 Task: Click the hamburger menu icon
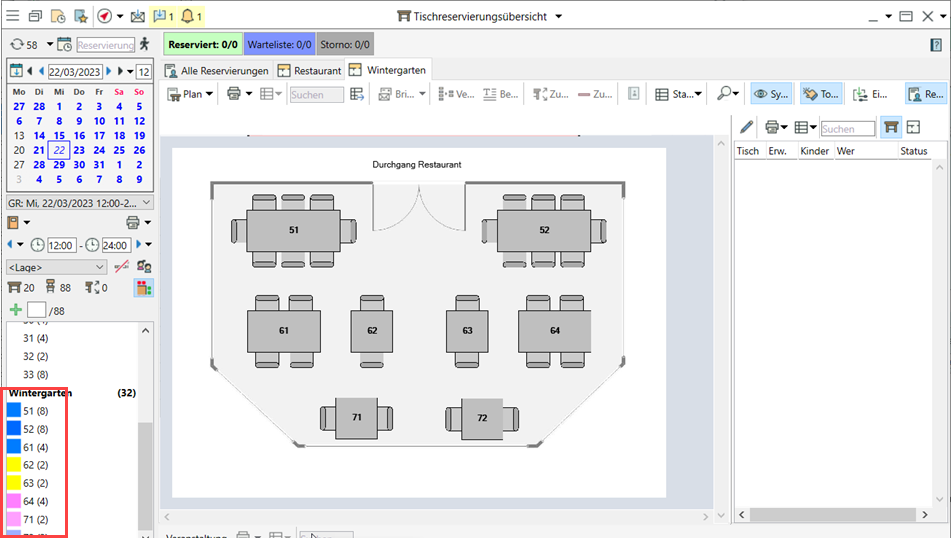pyautogui.click(x=12, y=16)
